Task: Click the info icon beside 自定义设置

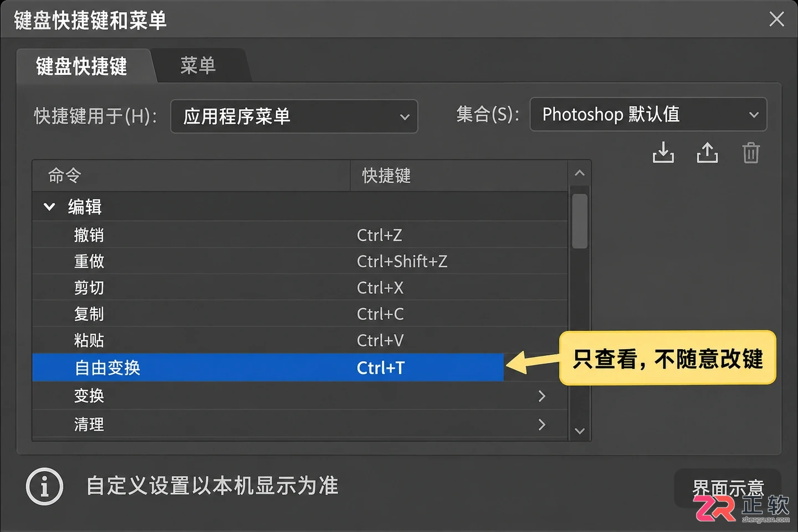Action: [x=44, y=487]
